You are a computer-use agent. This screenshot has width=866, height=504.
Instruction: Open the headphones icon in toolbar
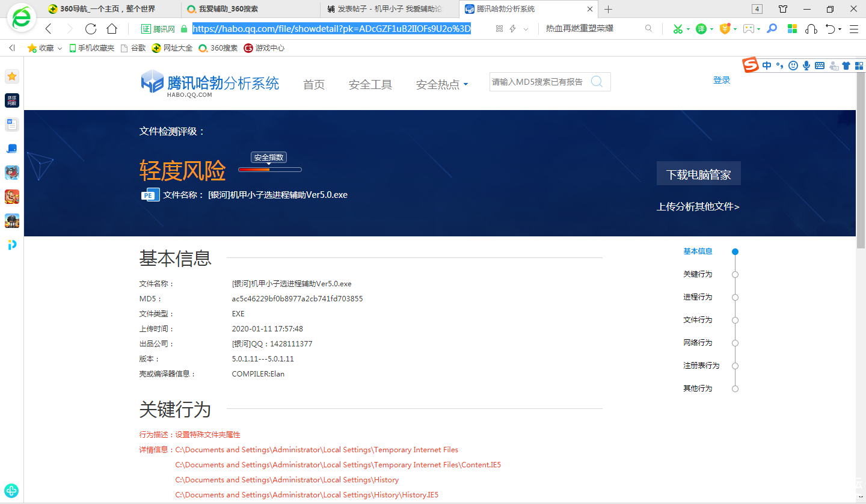coord(811,29)
